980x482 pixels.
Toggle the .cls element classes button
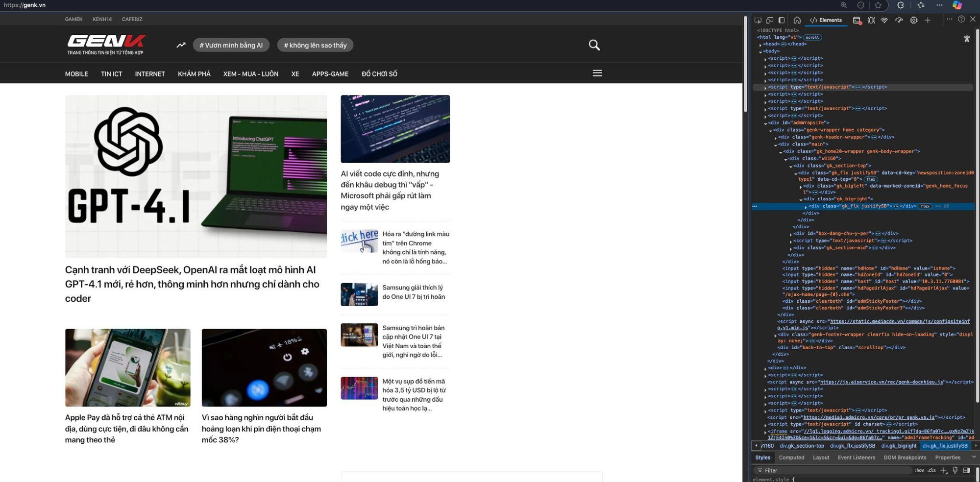click(x=931, y=470)
